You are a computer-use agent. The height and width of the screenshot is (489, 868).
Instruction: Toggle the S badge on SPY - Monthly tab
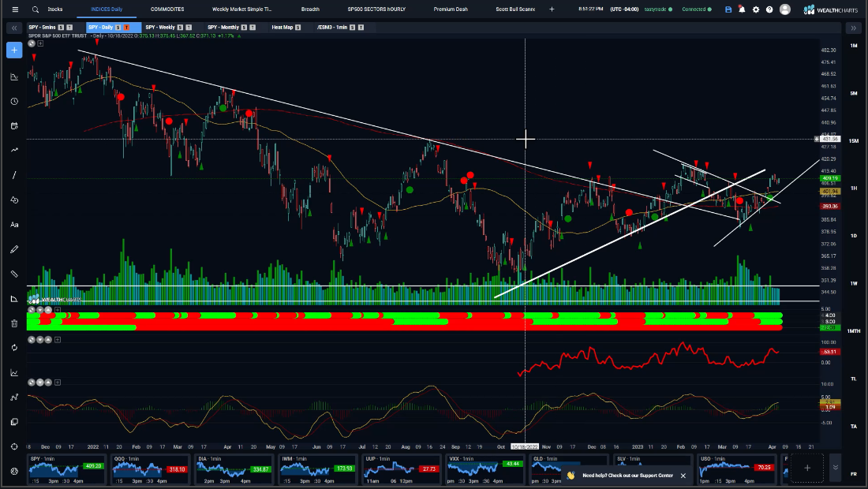[244, 27]
